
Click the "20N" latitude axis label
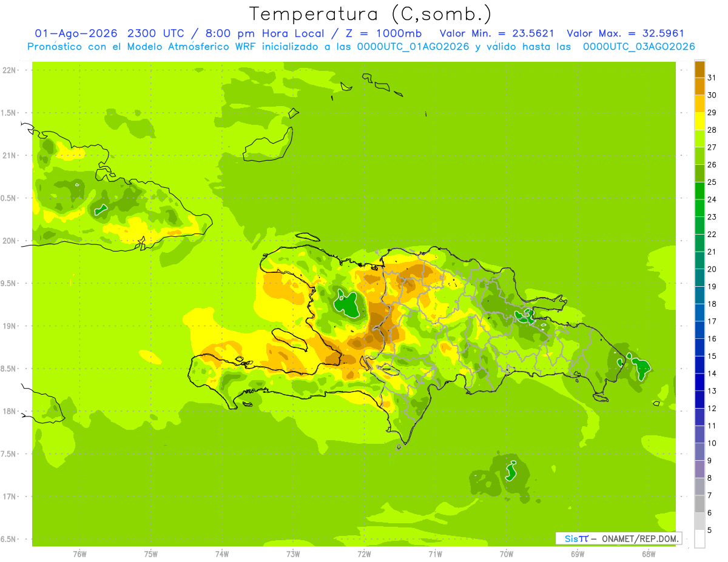[x=9, y=241]
